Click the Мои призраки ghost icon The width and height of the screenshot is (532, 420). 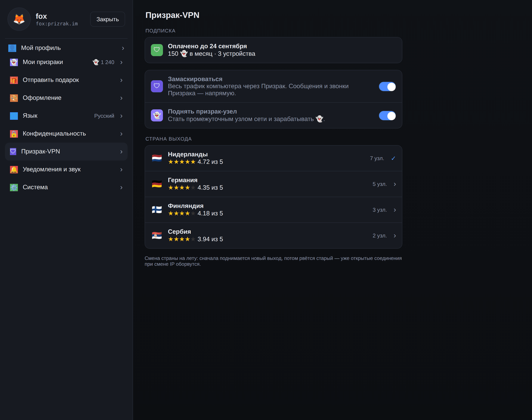(x=14, y=62)
